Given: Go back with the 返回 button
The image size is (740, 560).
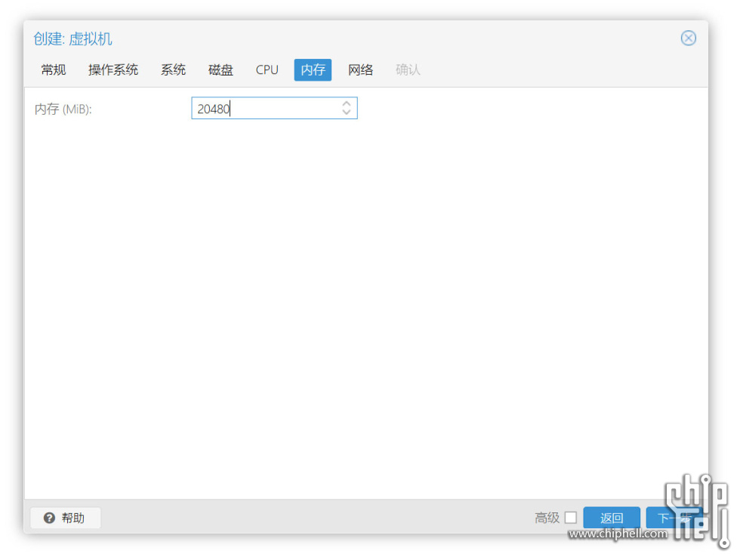Looking at the screenshot, I should pyautogui.click(x=612, y=518).
